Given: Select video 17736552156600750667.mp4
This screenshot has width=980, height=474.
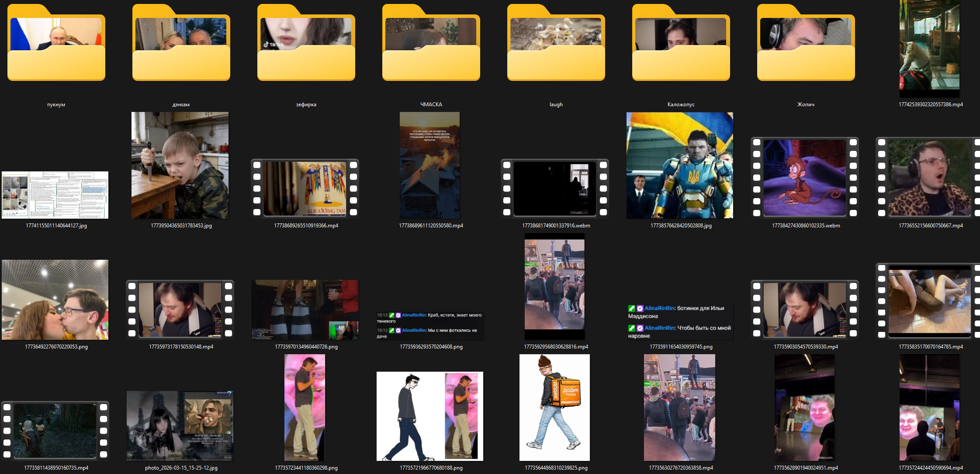Looking at the screenshot, I should coord(930,178).
